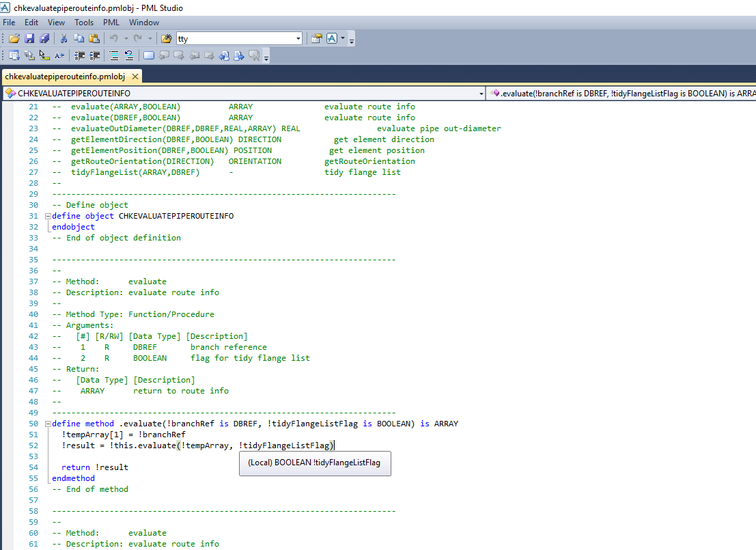The image size is (756, 550).
Task: Click 'flag for tidy flange list' comment
Action: 250,358
